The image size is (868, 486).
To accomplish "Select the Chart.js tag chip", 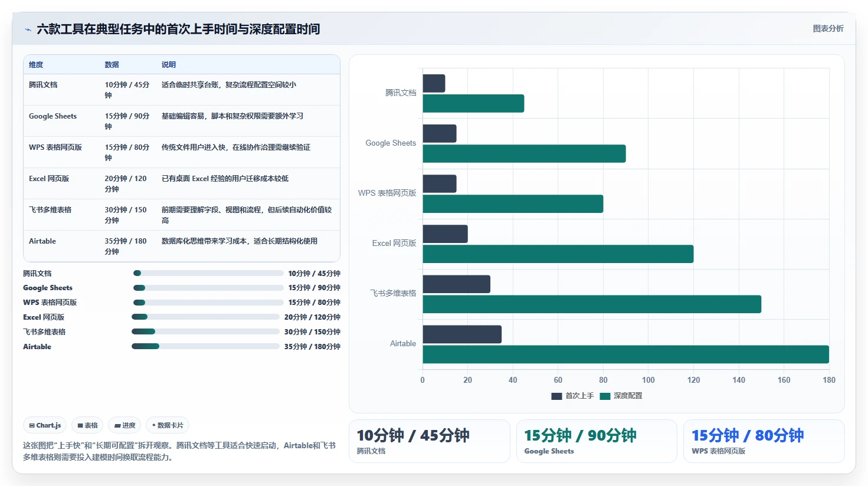I will pyautogui.click(x=45, y=425).
